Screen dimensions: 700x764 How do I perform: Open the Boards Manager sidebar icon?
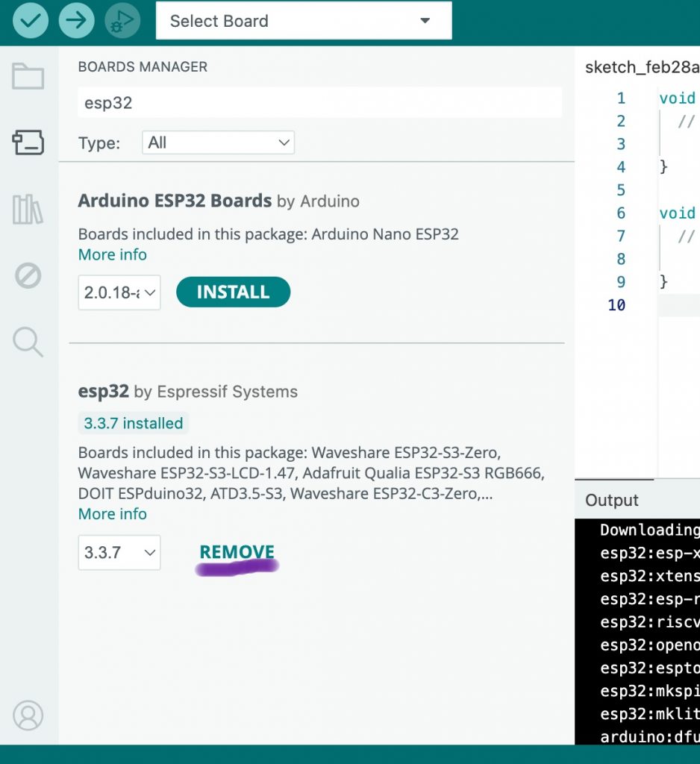point(28,142)
